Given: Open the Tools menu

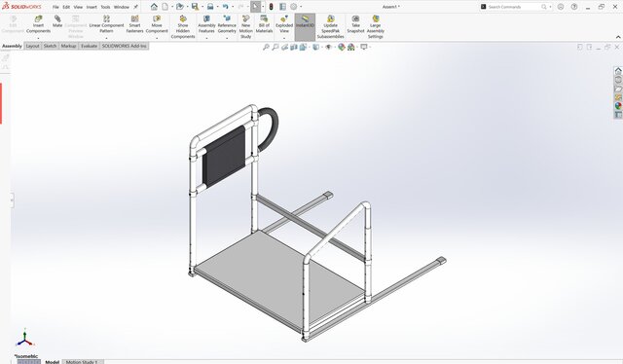Looking at the screenshot, I should pyautogui.click(x=105, y=7).
